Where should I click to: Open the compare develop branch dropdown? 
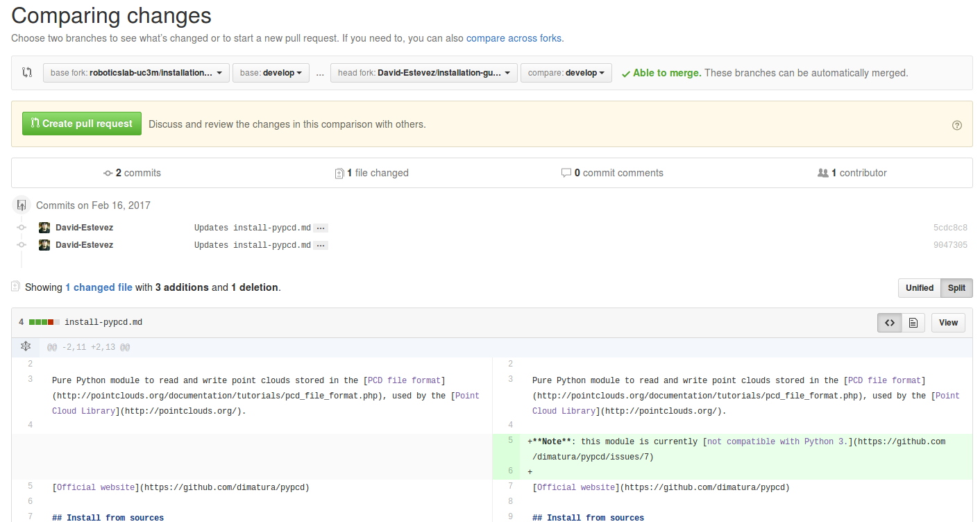[x=566, y=73]
